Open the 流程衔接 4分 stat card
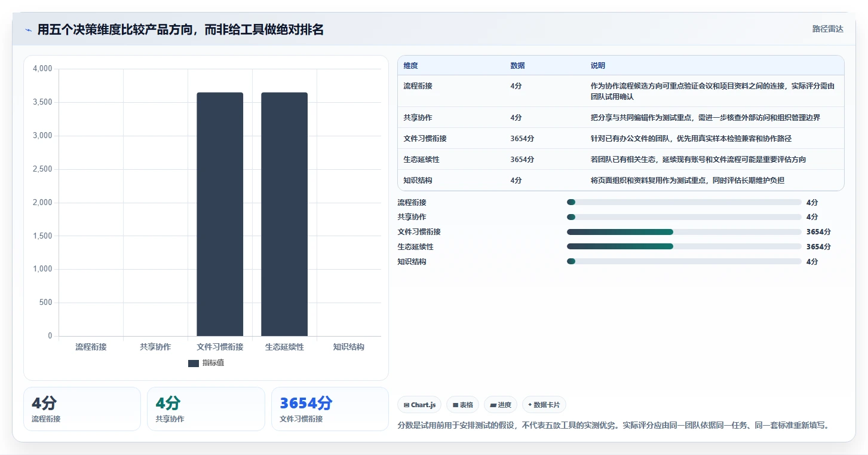 (x=82, y=409)
